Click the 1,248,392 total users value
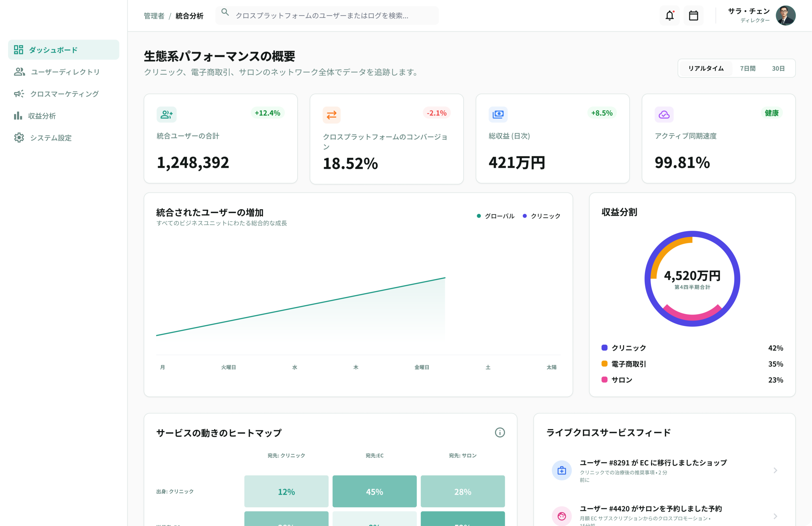The image size is (812, 526). pyautogui.click(x=193, y=162)
